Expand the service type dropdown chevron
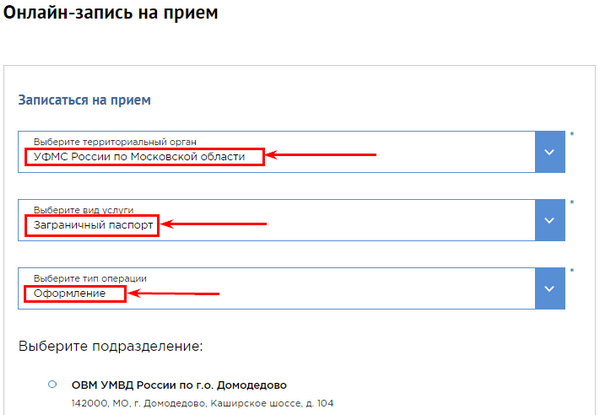 [548, 219]
